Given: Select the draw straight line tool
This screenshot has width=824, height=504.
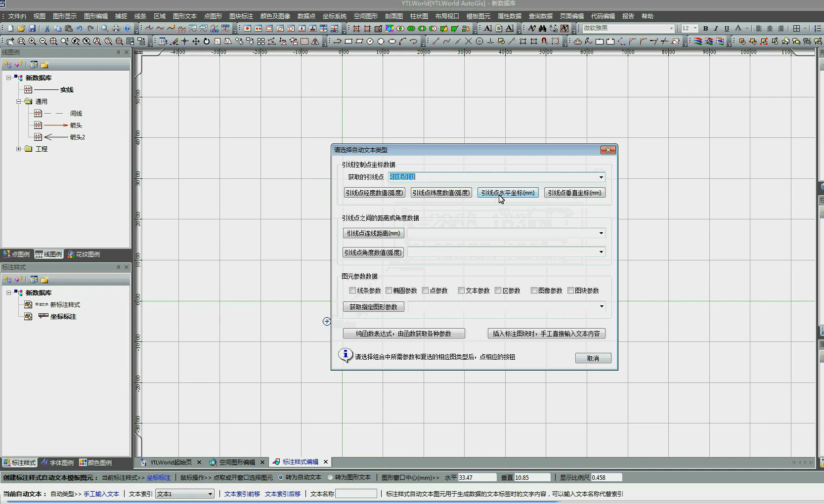Looking at the screenshot, I should point(435,42).
